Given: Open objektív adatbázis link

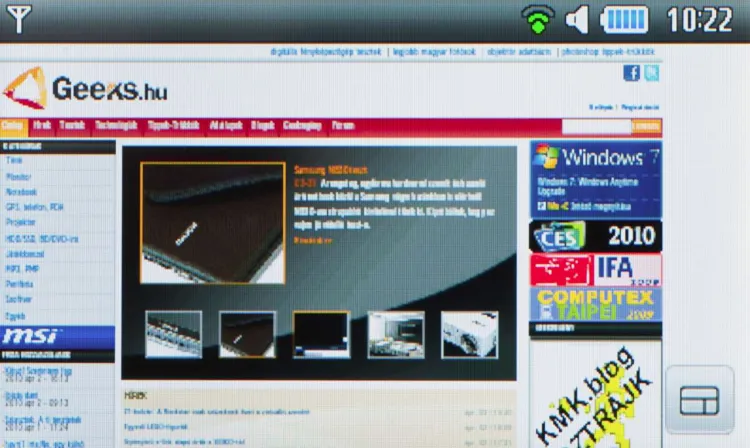Looking at the screenshot, I should click(x=519, y=52).
